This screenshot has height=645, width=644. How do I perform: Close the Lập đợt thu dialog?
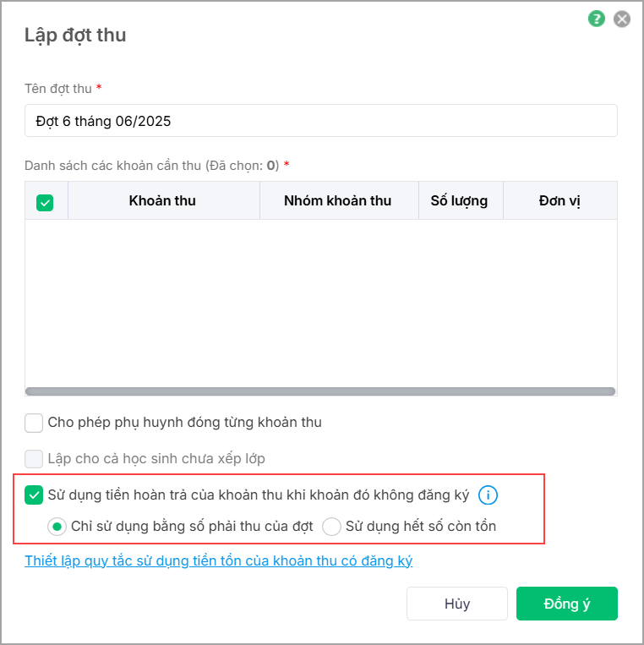pyautogui.click(x=622, y=19)
